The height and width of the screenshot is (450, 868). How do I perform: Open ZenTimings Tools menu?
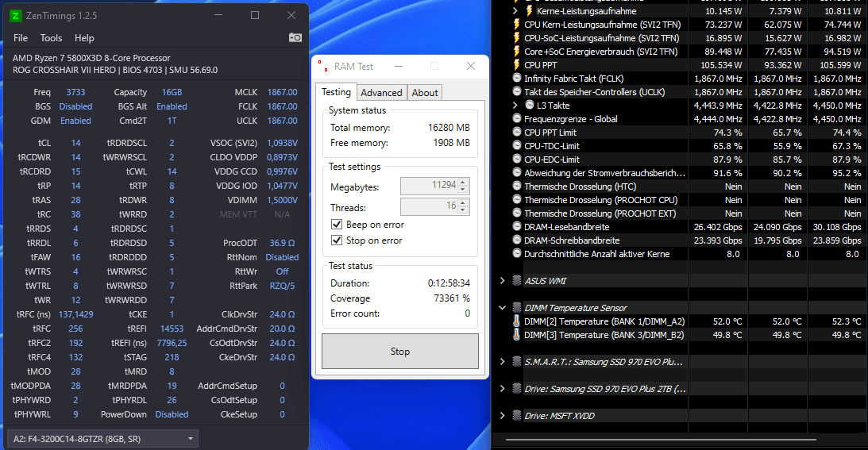51,37
